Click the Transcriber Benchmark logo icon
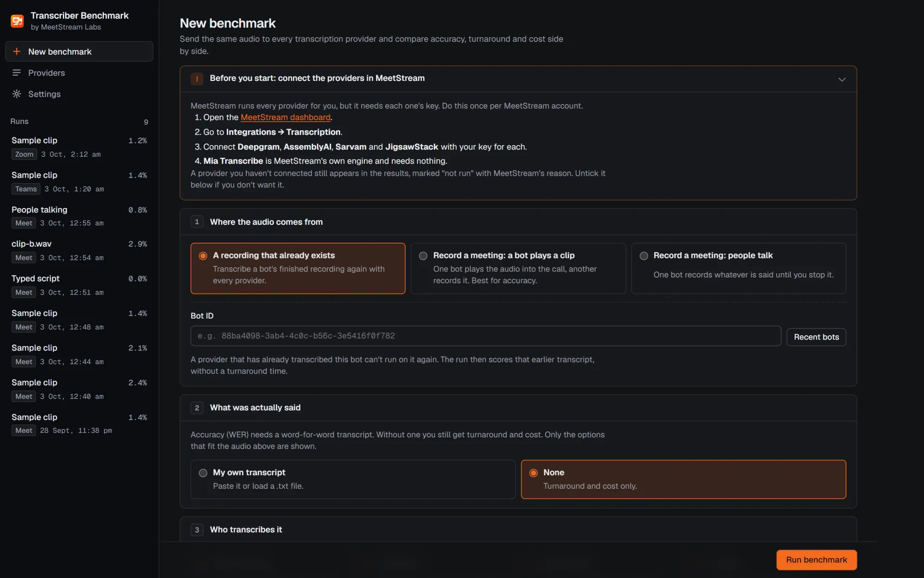This screenshot has width=924, height=578. coord(18,21)
